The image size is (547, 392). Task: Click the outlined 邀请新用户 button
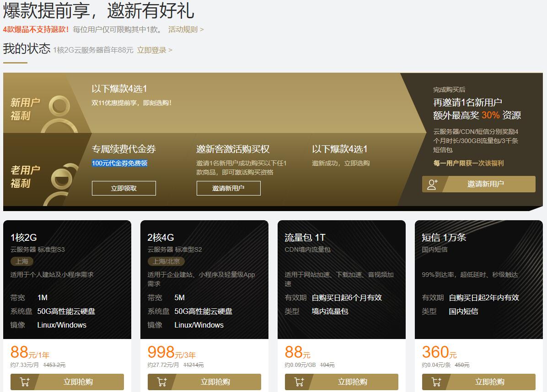(229, 188)
